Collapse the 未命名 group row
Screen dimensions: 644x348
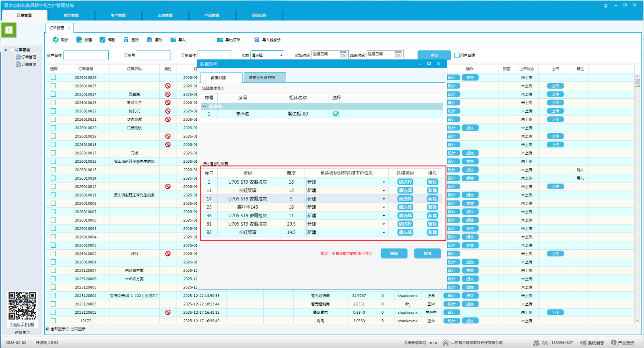click(x=204, y=106)
